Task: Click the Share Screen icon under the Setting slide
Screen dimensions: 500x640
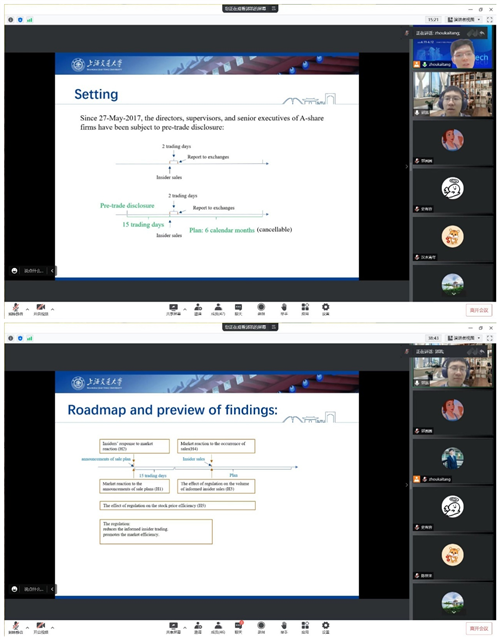Action: (173, 309)
